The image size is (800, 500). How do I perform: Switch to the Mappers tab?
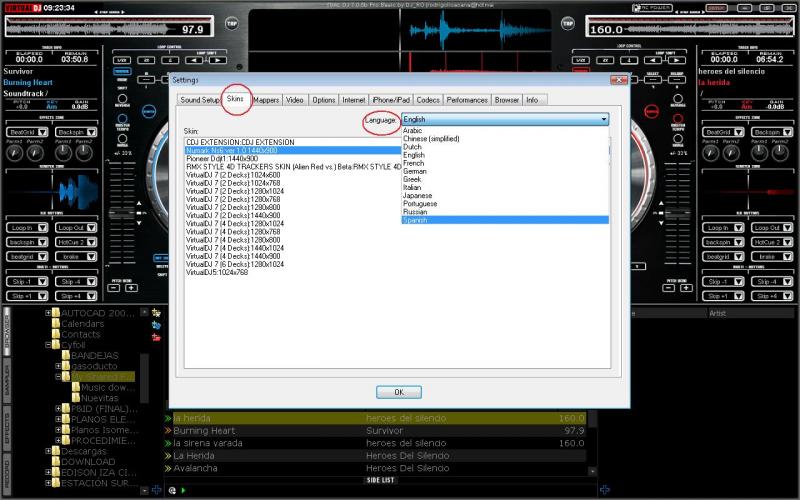266,100
